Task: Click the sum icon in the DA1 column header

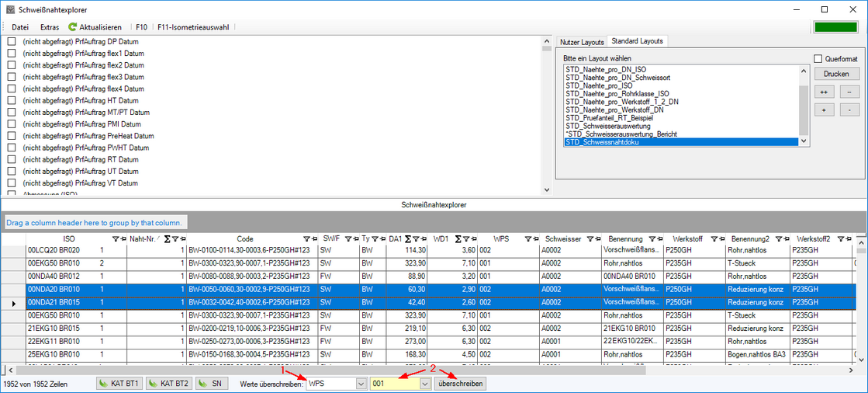Action: 408,239
